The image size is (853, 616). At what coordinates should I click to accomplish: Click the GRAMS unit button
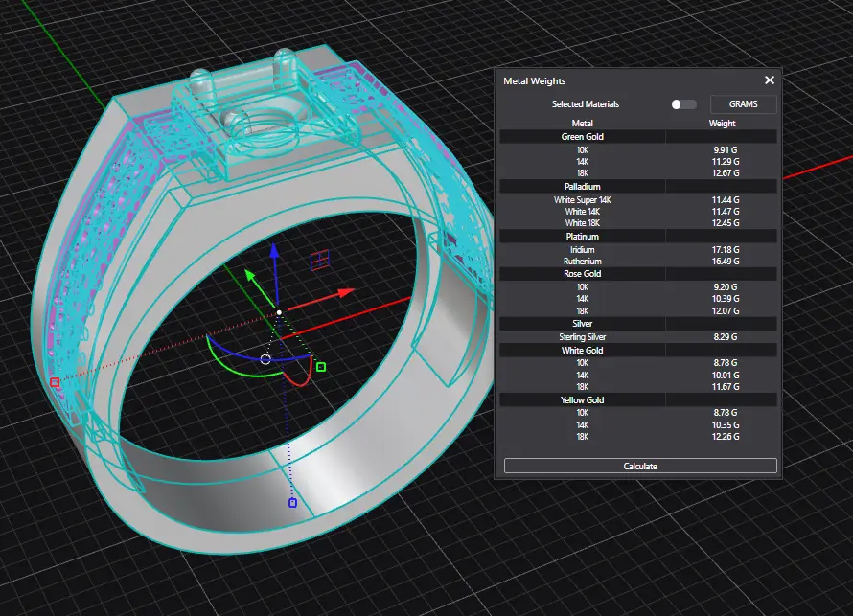pos(743,103)
